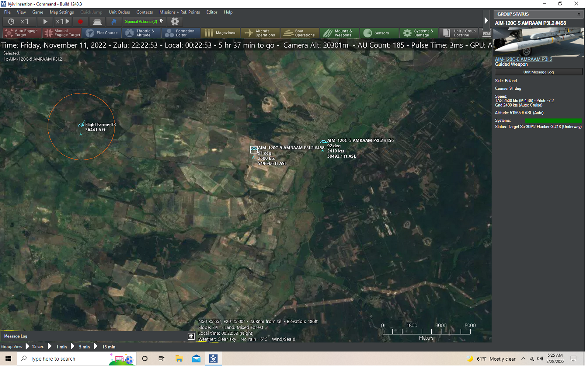Image resolution: width=588 pixels, height=368 pixels.
Task: Click the red record button
Action: pos(80,22)
